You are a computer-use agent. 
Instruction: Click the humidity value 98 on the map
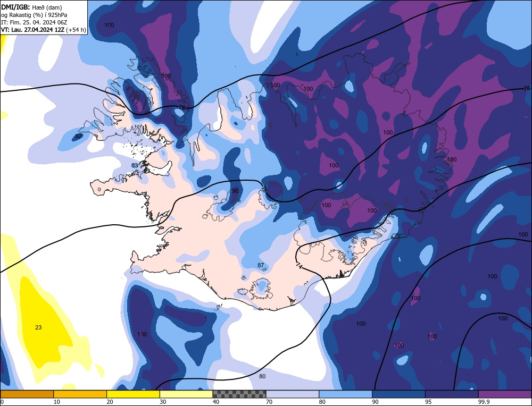235,191
